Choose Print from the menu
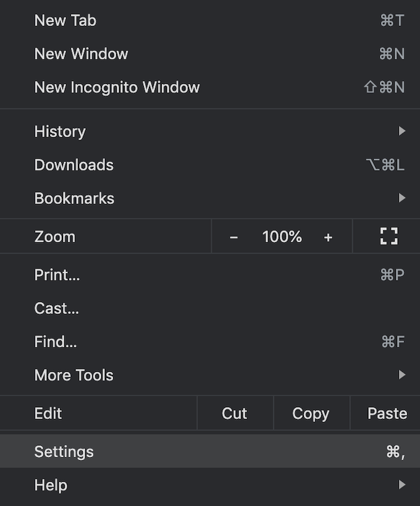 click(x=57, y=275)
